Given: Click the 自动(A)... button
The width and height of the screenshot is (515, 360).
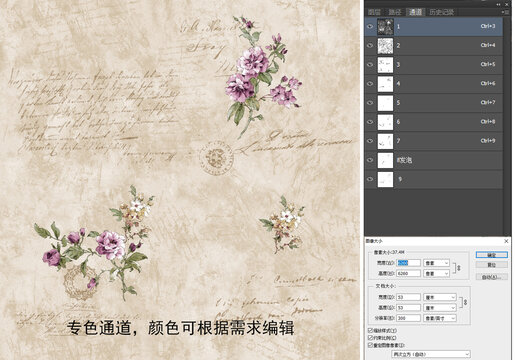Looking at the screenshot, I should click(x=492, y=277).
